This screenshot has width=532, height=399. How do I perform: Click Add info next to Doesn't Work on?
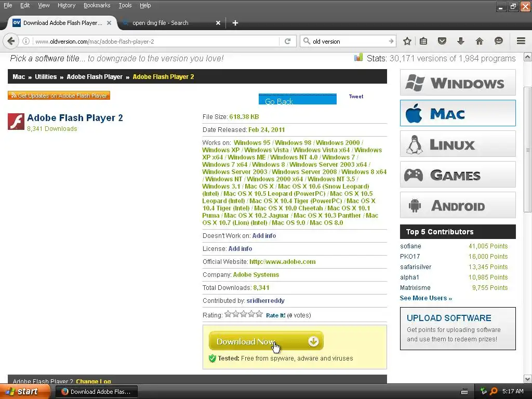pyautogui.click(x=264, y=235)
